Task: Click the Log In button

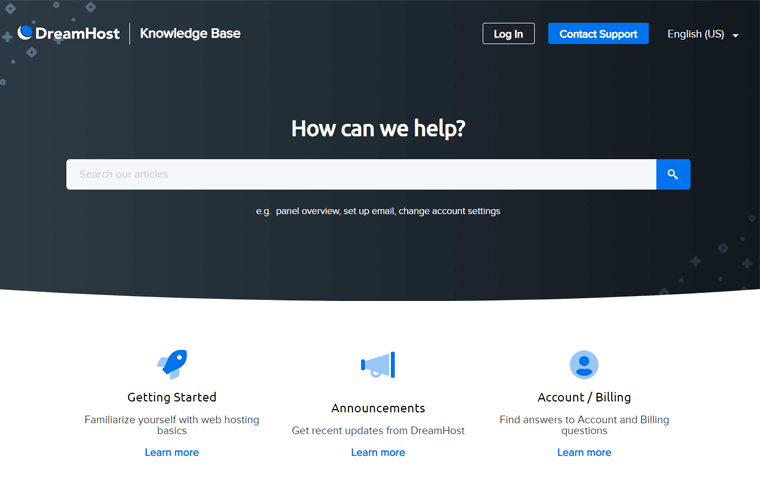Action: (x=508, y=34)
